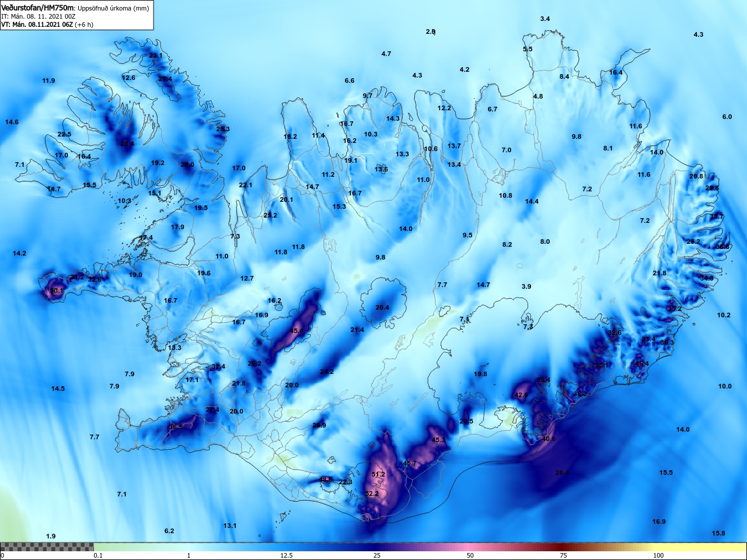Click the 17.9 precipitation value

177,227
